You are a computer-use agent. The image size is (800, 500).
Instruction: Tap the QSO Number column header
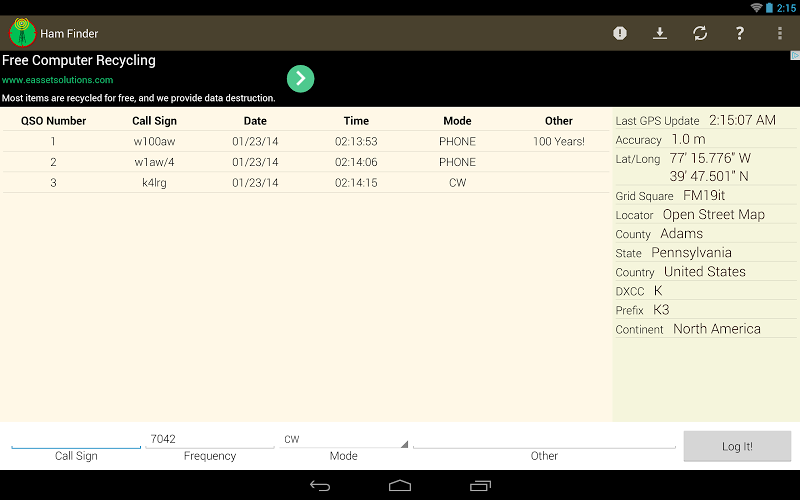[53, 121]
